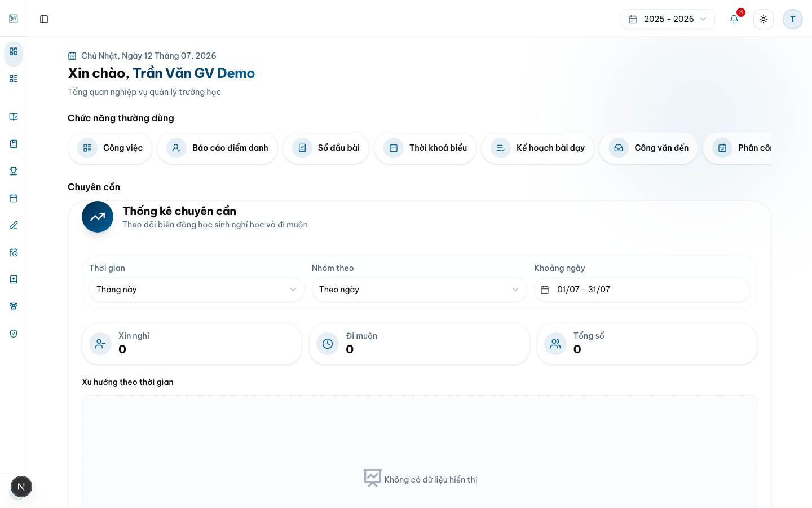This screenshot has height=508, width=812.
Task: Click the 'Chuyên cần' section heading
Action: click(x=94, y=187)
